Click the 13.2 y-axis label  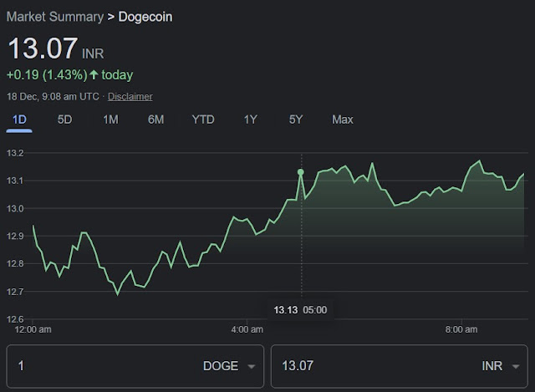(15, 153)
